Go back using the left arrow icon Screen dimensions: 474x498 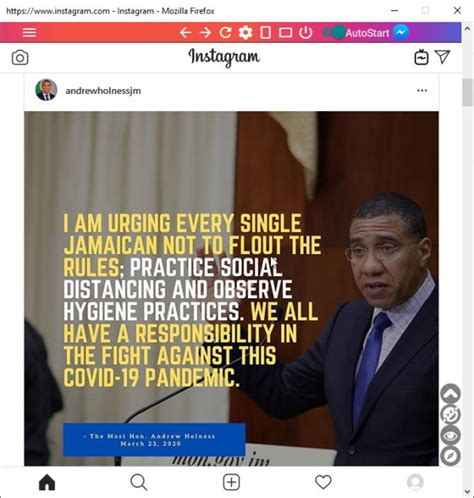coord(185,33)
